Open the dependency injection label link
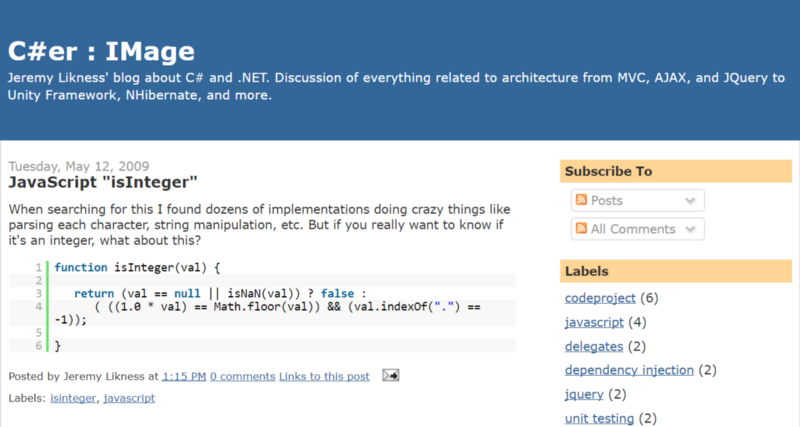This screenshot has width=800, height=427. pos(629,370)
